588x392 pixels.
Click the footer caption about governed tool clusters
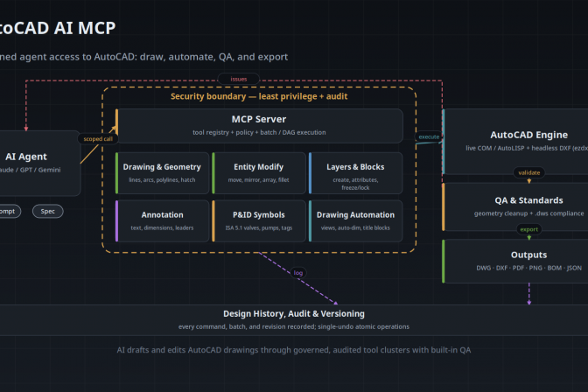click(x=294, y=350)
